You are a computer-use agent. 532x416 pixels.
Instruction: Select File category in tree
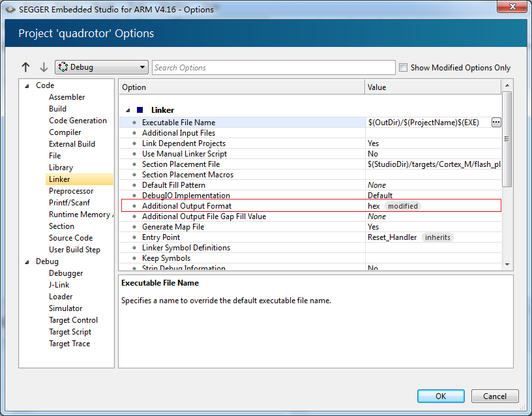[x=55, y=156]
